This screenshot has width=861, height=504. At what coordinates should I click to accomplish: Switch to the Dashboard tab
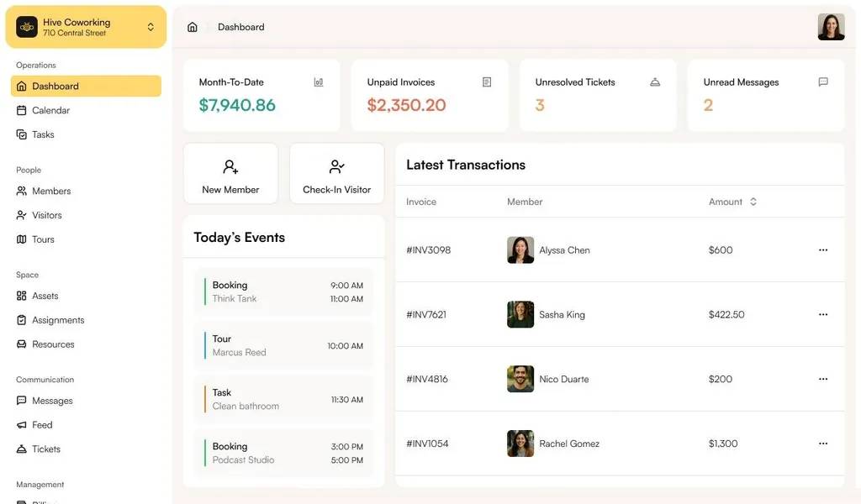coord(55,85)
